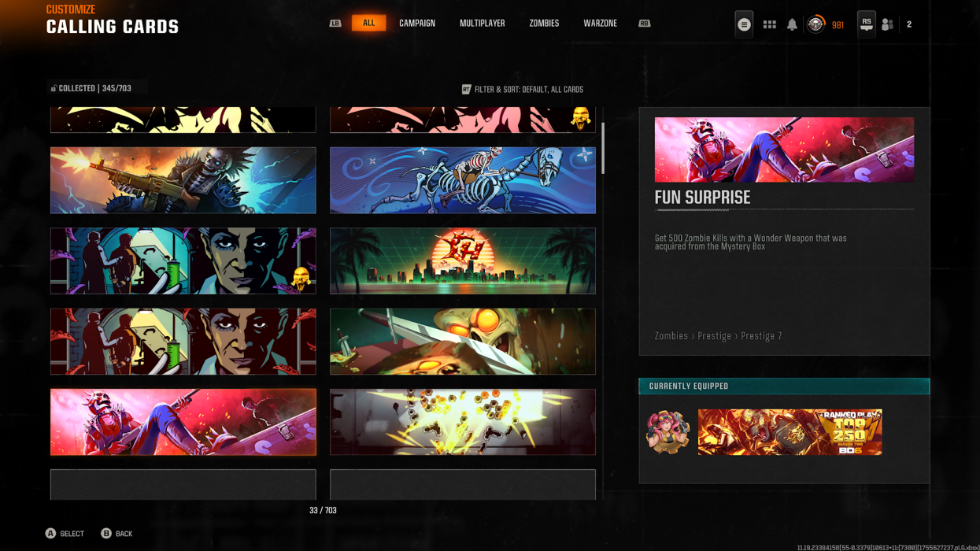The image size is (980, 551).
Task: Click the LB bumper icon before the ALL tab
Action: (x=335, y=24)
